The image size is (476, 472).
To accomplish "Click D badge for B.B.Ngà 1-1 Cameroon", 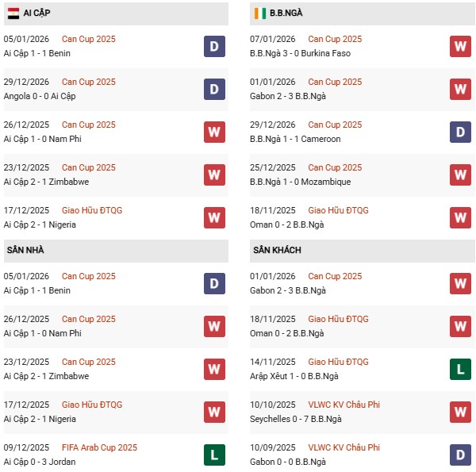I will 461,132.
